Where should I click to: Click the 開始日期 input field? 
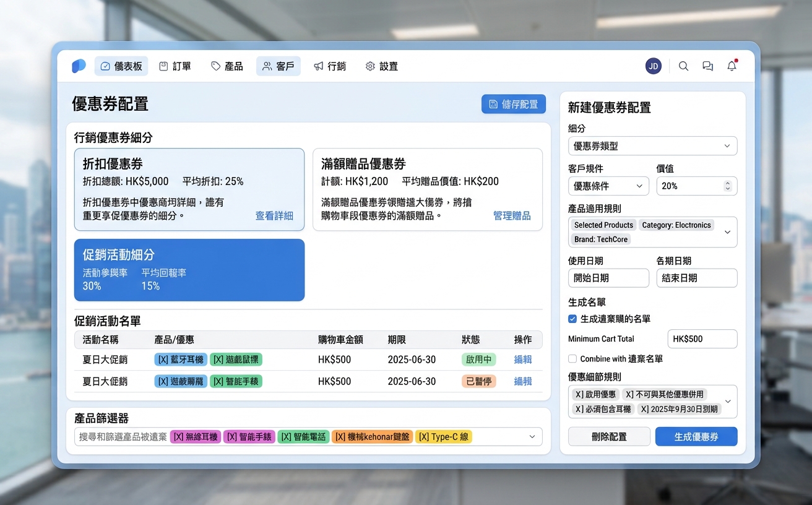point(608,278)
